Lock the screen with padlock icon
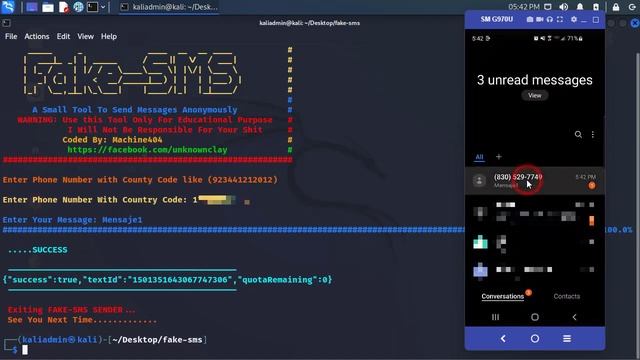The width and height of the screenshot is (640, 360). click(616, 7)
